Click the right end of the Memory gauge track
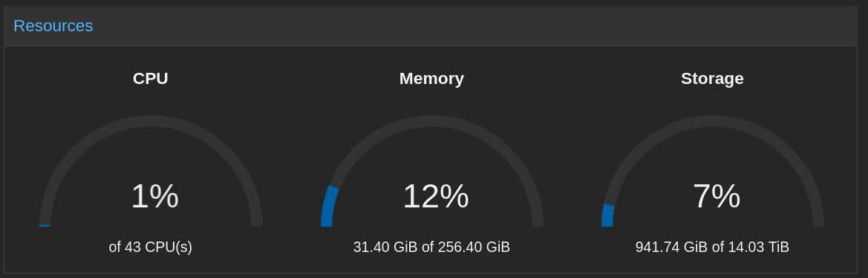 pos(538,222)
